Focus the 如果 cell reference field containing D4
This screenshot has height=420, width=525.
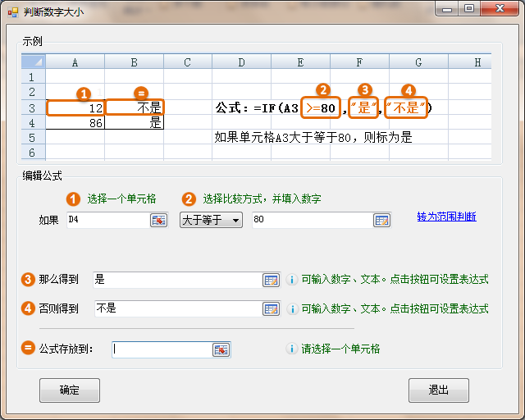pyautogui.click(x=107, y=220)
